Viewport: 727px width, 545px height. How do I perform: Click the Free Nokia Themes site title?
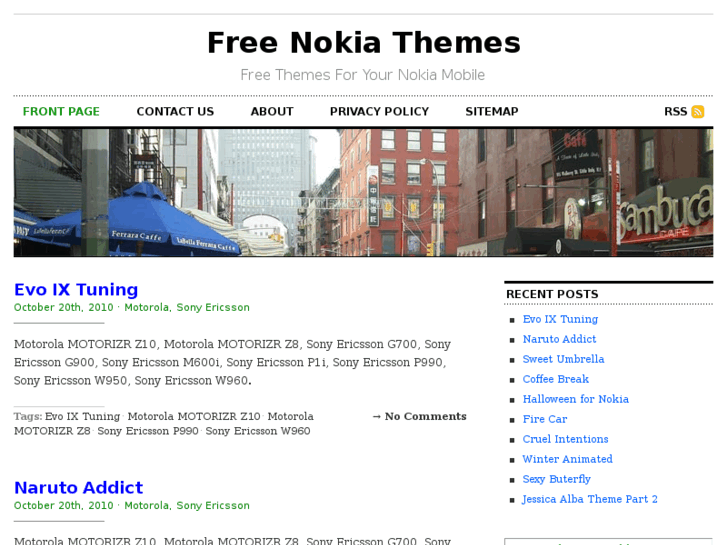pos(364,43)
